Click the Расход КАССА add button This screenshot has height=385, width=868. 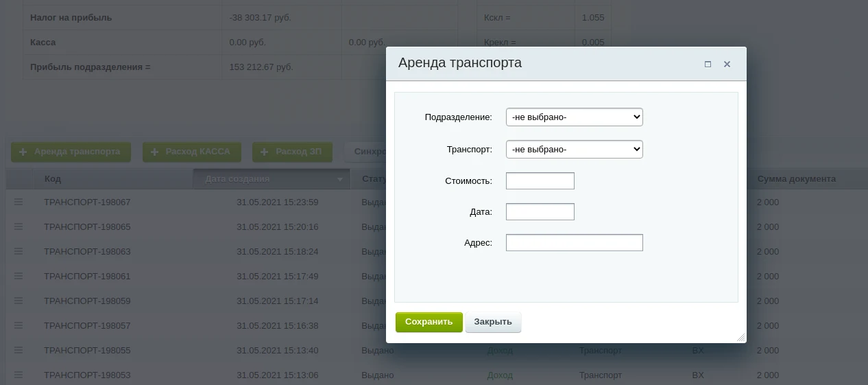(191, 152)
